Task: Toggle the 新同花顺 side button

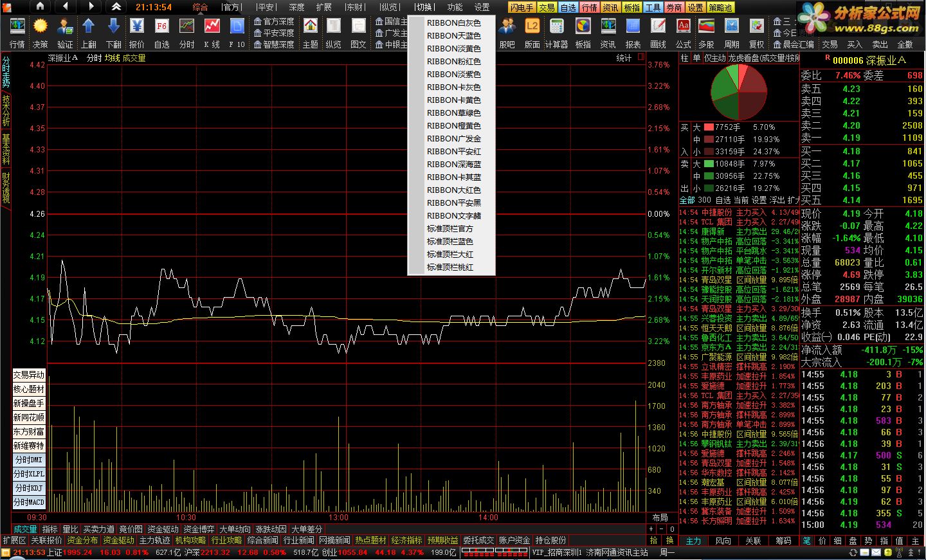Action: (x=29, y=417)
